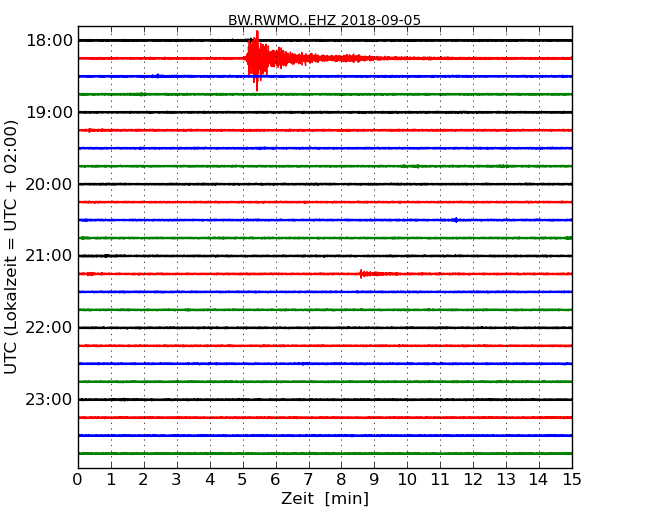Click the 20:00 time label
Screen dimensions: 650x520
[49, 184]
